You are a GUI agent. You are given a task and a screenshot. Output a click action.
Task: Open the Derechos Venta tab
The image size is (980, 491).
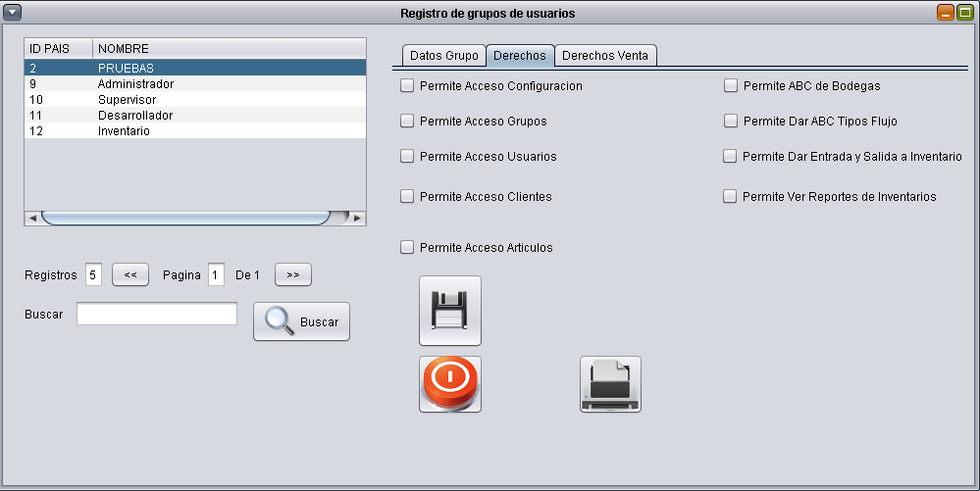pos(604,56)
